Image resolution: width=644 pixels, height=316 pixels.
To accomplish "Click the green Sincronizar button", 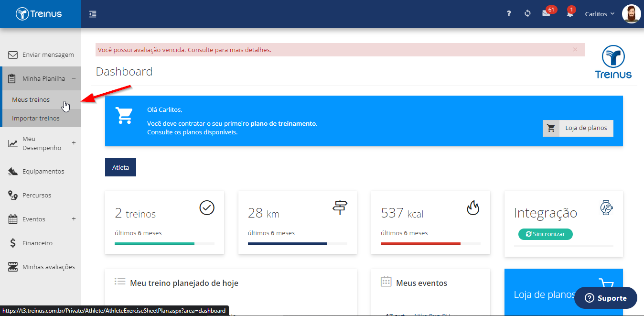I will pos(545,234).
